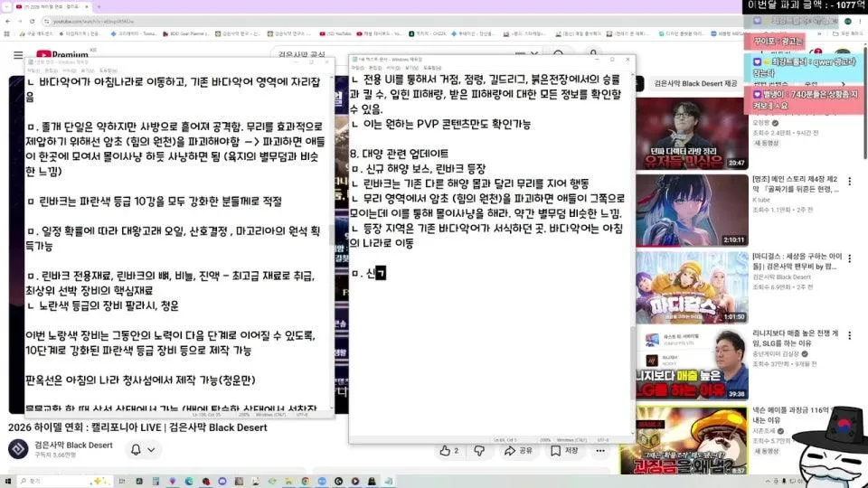Maximize the right Notepad window
868x488 pixels.
pyautogui.click(x=612, y=60)
